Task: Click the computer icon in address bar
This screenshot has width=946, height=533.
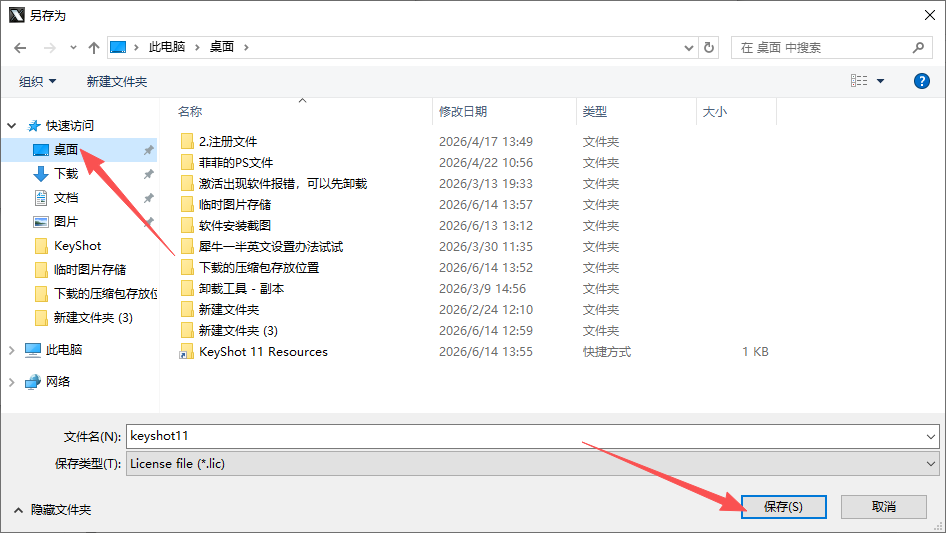Action: coord(118,48)
